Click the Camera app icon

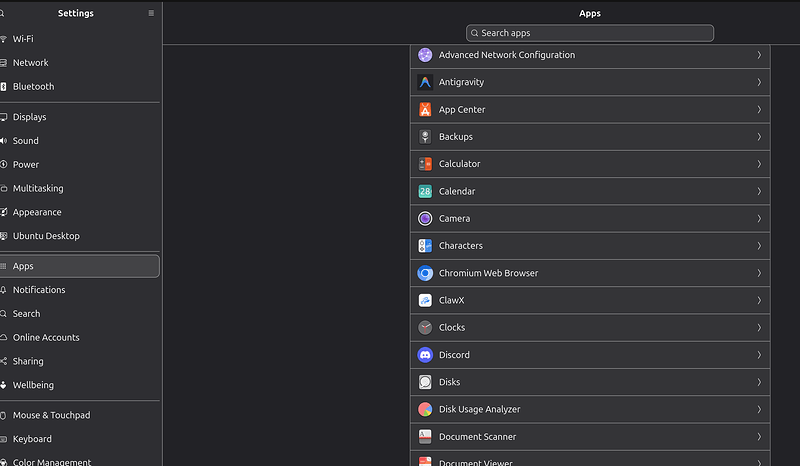point(425,218)
